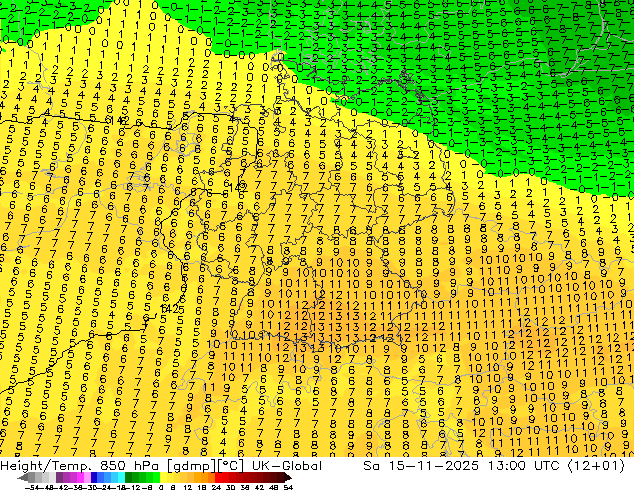Click the 'Height/Temp.' title text
The height and width of the screenshot is (490, 634).
44,466
